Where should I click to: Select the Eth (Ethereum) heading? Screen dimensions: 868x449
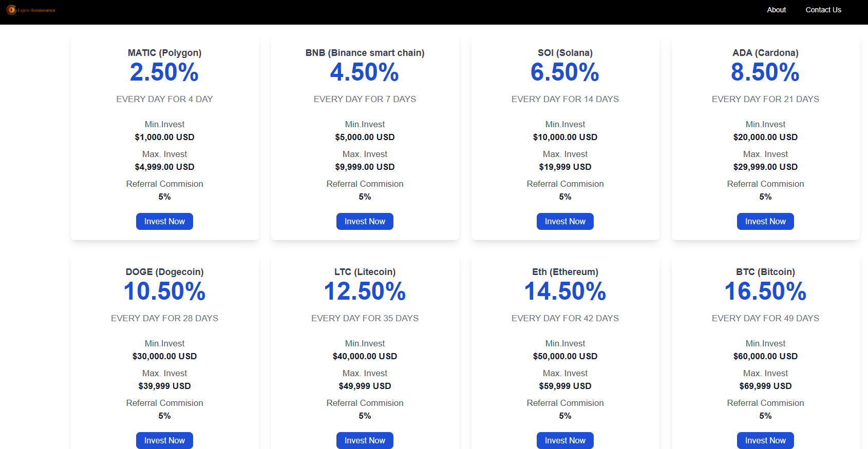pyautogui.click(x=565, y=272)
